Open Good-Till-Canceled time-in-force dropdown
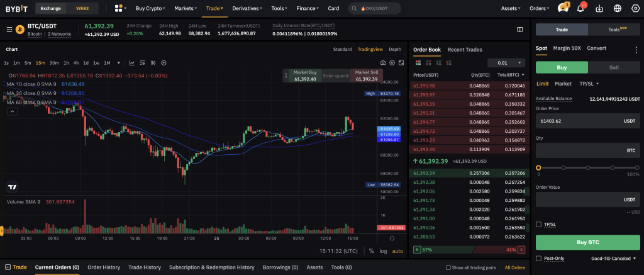 click(614, 259)
